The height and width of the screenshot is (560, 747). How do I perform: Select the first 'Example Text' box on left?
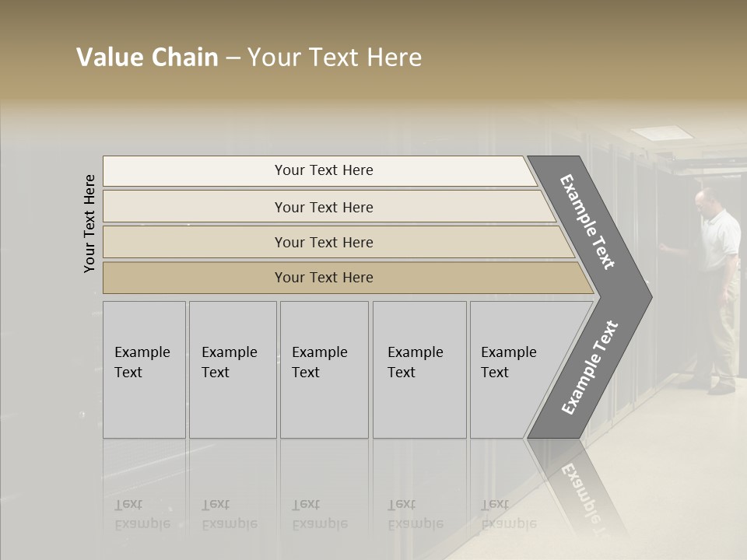[x=144, y=369]
